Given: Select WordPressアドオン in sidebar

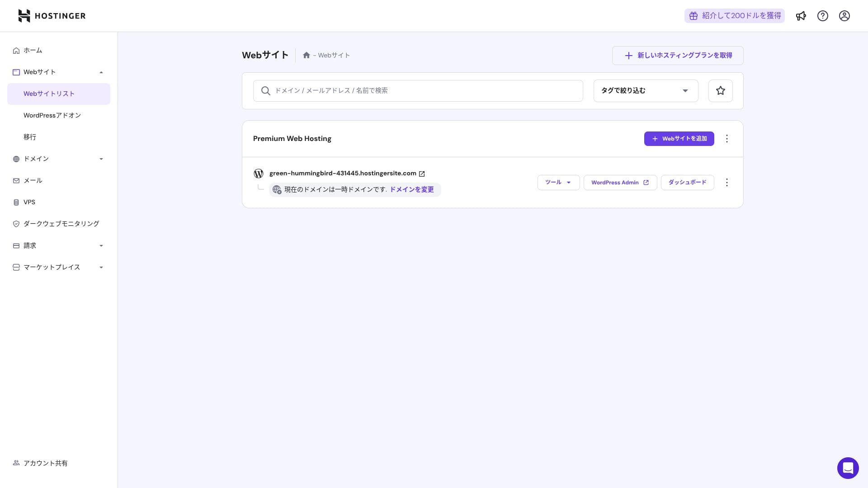Looking at the screenshot, I should [x=59, y=116].
